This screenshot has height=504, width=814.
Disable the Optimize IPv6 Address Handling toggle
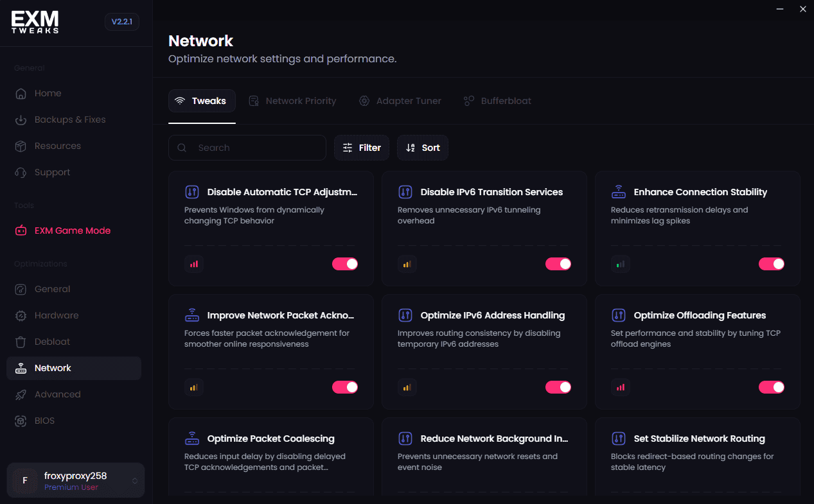[558, 387]
